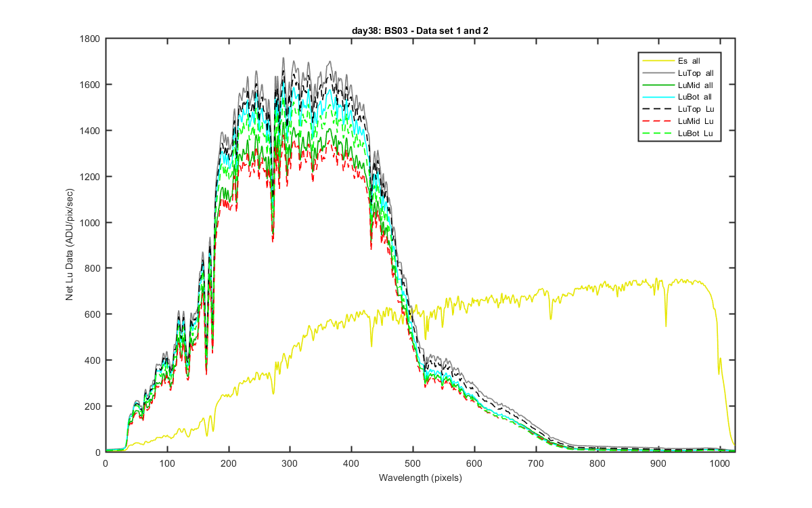Click the black dashed line sample in the legend
Image resolution: width=812 pixels, height=508 pixels.
click(x=658, y=109)
